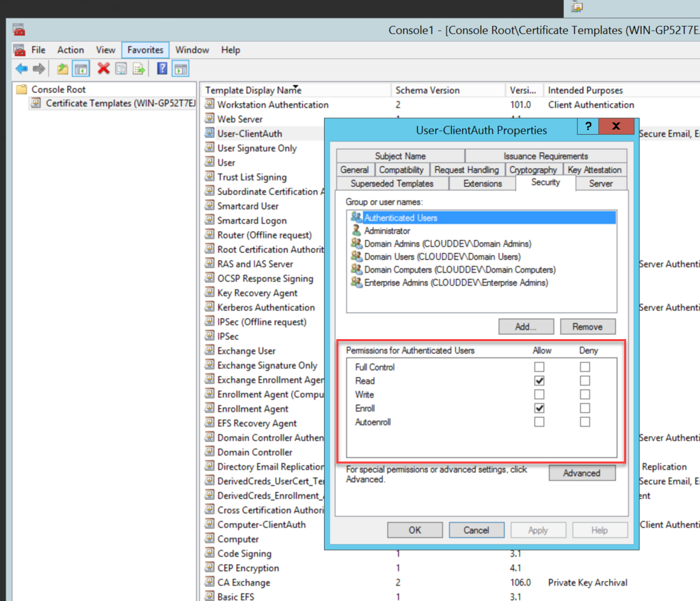700x601 pixels.
Task: Toggle Show/Hide Console Tree icon
Action: pos(81,68)
